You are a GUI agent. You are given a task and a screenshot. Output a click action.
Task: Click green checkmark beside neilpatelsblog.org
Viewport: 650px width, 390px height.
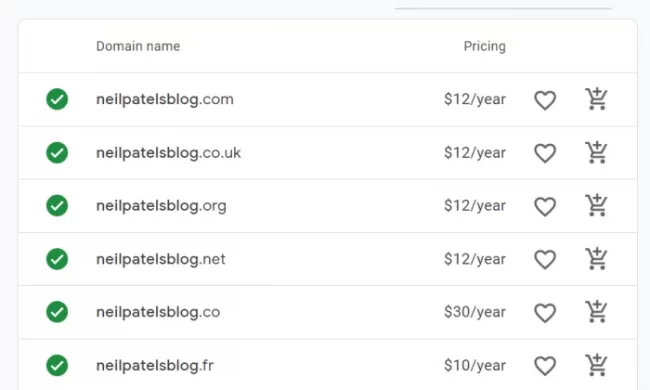57,206
